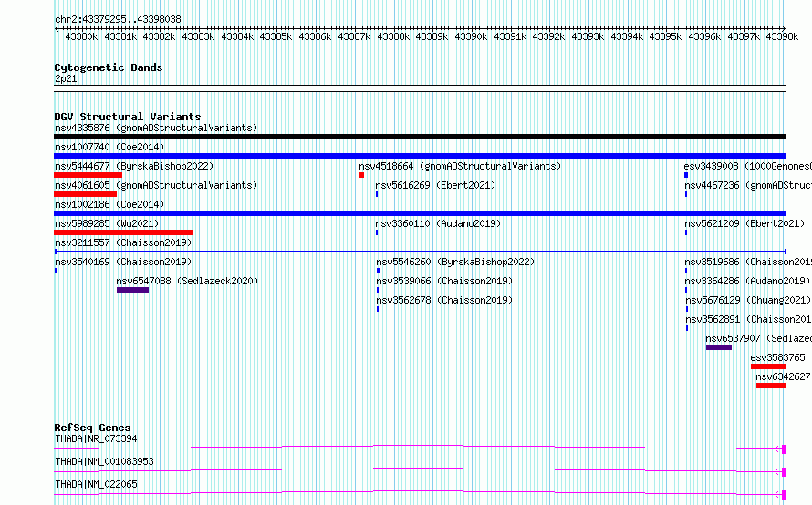This screenshot has width=812, height=505.
Task: Select the nsv5546260 (ByrskaBishop2022) label
Action: (455, 262)
